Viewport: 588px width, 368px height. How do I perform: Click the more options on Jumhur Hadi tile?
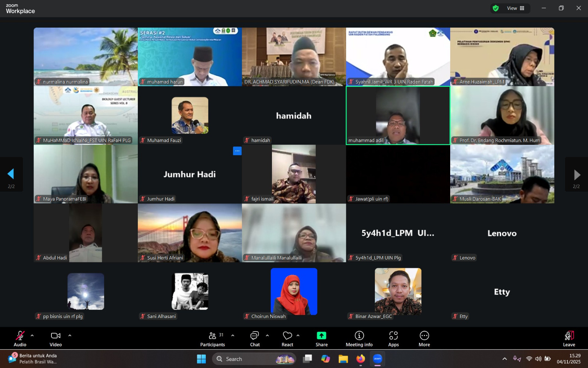click(x=237, y=151)
